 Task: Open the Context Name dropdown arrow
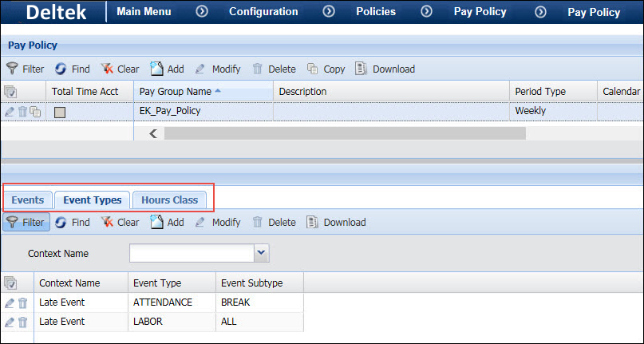pos(261,253)
